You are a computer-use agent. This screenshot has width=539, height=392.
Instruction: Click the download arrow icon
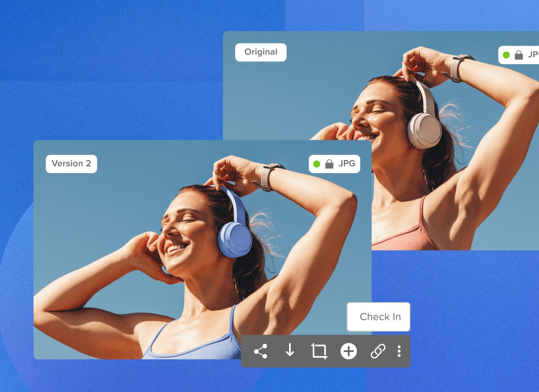(x=290, y=350)
